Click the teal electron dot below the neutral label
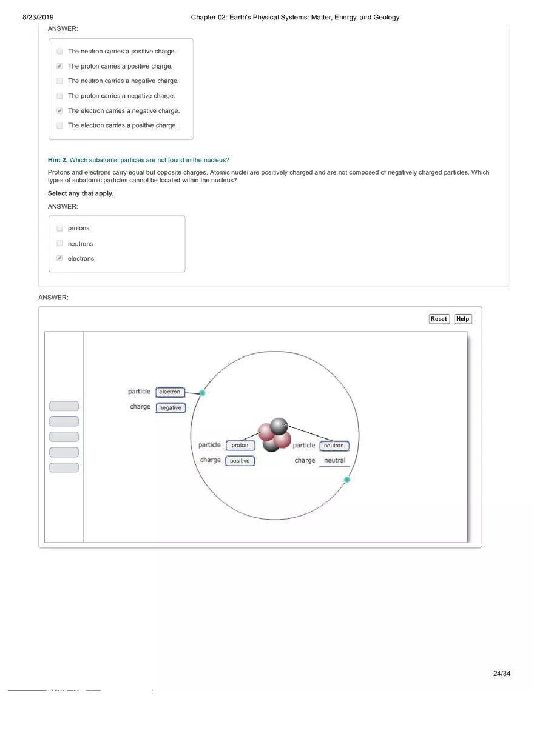Viewport: 534px width, 756px height. [x=347, y=480]
